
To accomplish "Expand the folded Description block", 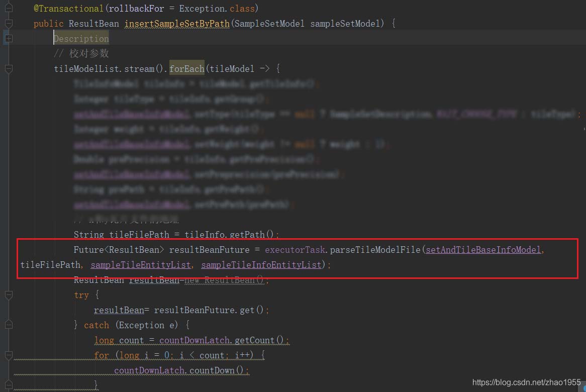I will [9, 39].
